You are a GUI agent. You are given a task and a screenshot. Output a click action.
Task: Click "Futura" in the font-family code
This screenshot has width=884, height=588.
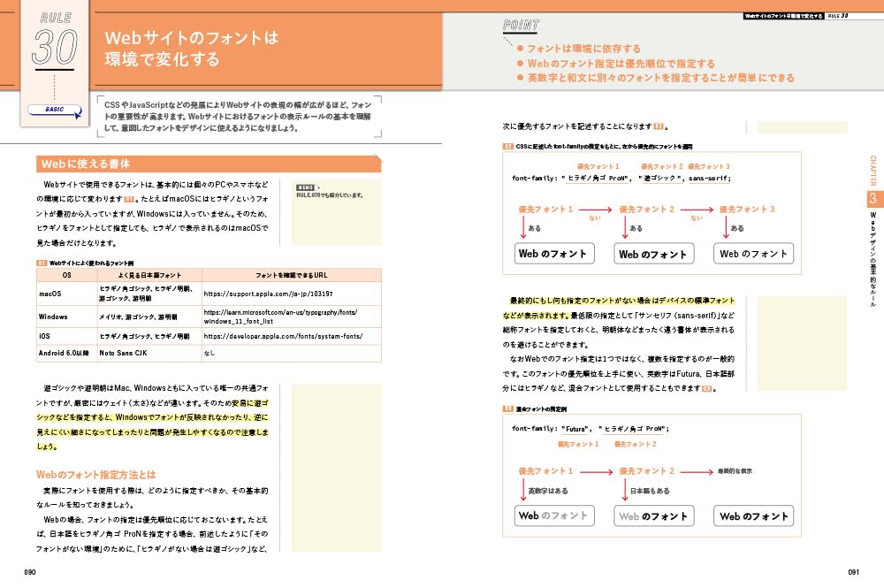pyautogui.click(x=575, y=429)
